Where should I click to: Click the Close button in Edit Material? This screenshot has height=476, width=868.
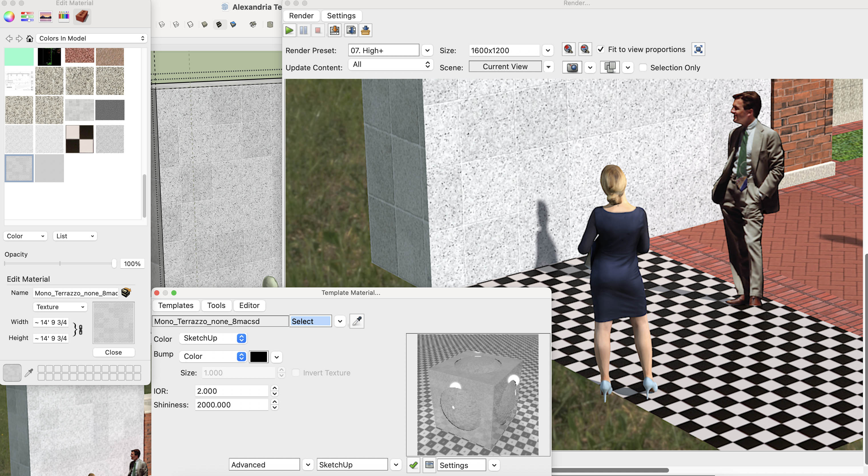[x=114, y=352]
